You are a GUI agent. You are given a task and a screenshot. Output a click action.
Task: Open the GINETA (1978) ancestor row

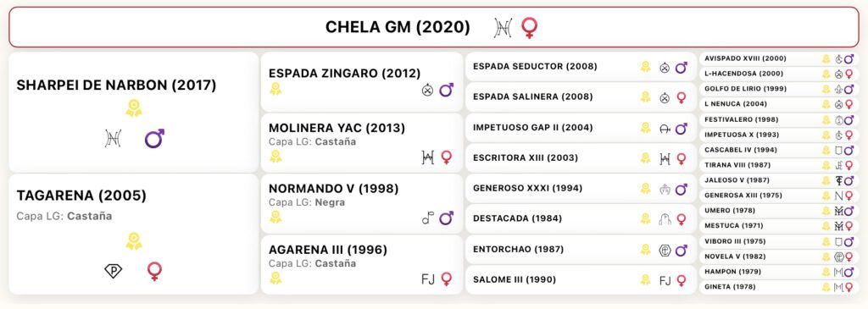pos(780,287)
